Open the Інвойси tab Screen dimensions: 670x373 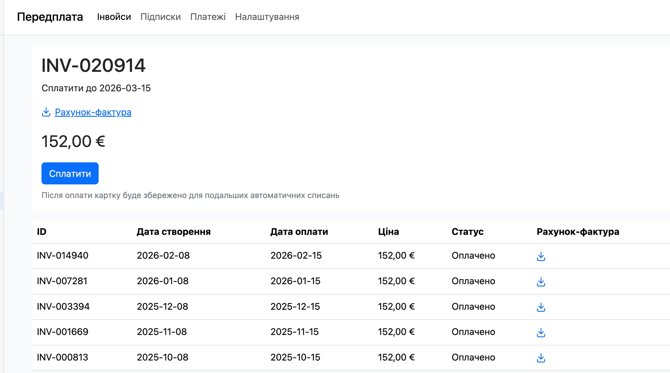coord(114,17)
